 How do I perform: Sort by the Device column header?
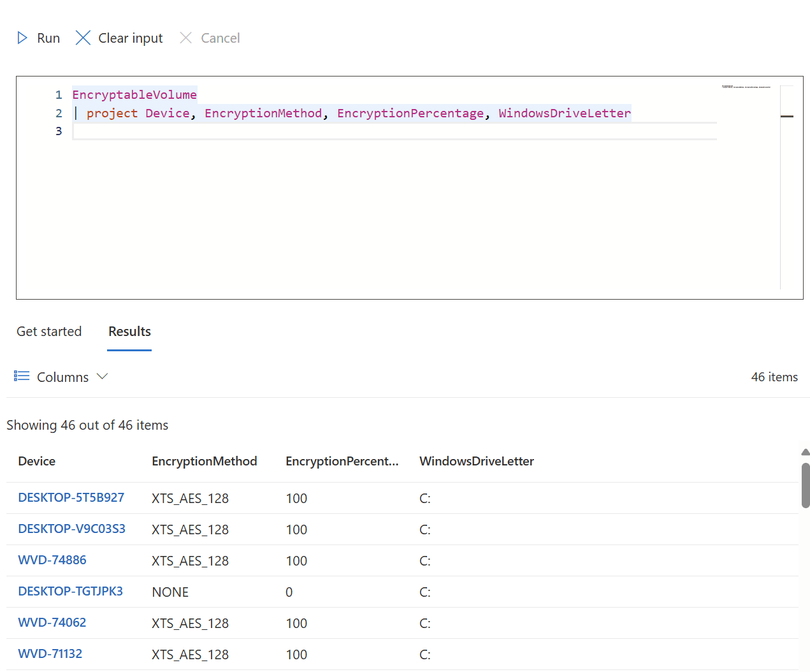point(37,462)
